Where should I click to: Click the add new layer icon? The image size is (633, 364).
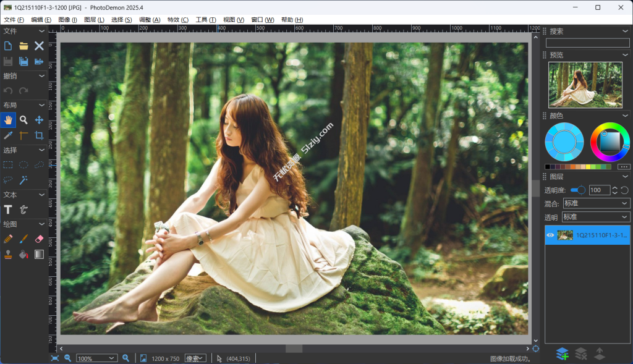click(561, 353)
